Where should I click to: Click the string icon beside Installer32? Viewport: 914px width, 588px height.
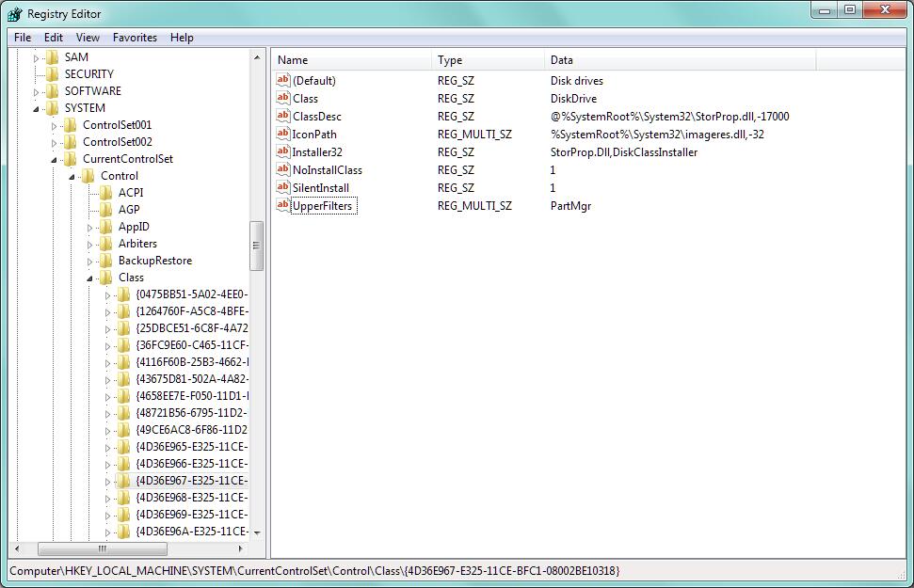[282, 151]
